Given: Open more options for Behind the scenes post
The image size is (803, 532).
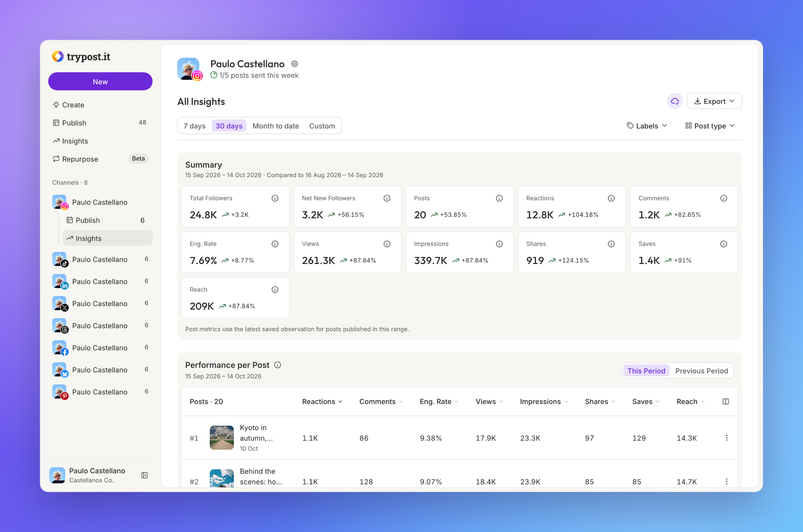Looking at the screenshot, I should click(727, 481).
